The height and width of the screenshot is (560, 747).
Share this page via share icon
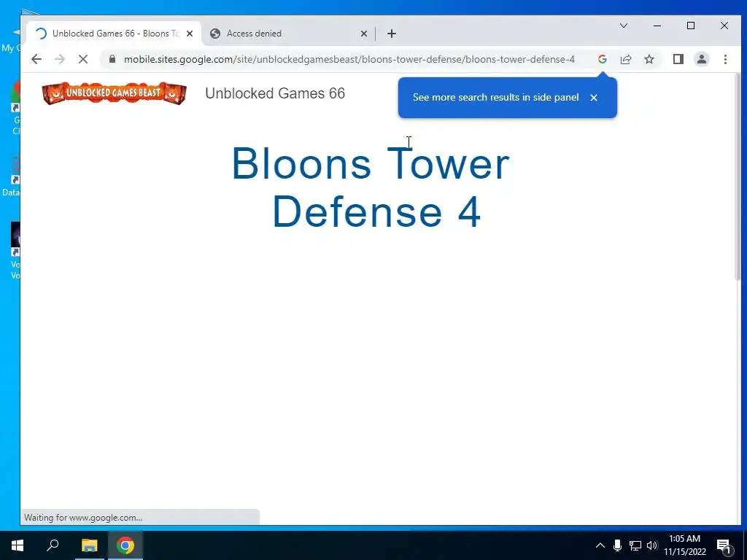pos(625,59)
